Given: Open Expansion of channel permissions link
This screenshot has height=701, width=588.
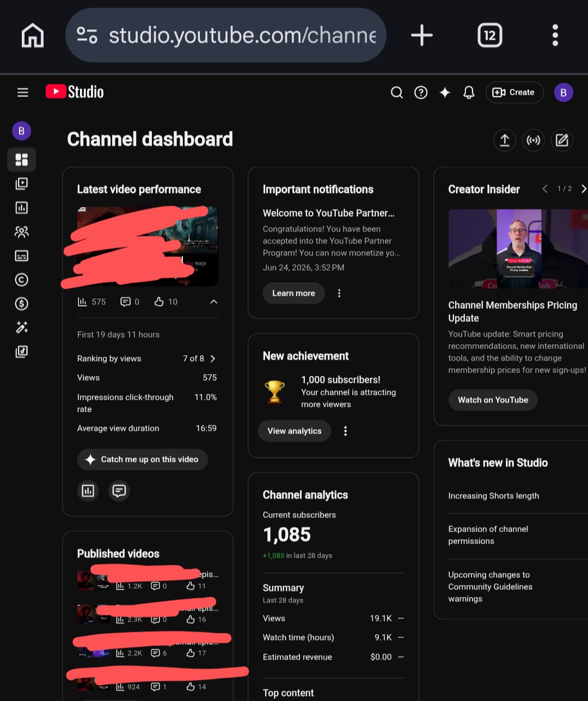Looking at the screenshot, I should click(488, 535).
